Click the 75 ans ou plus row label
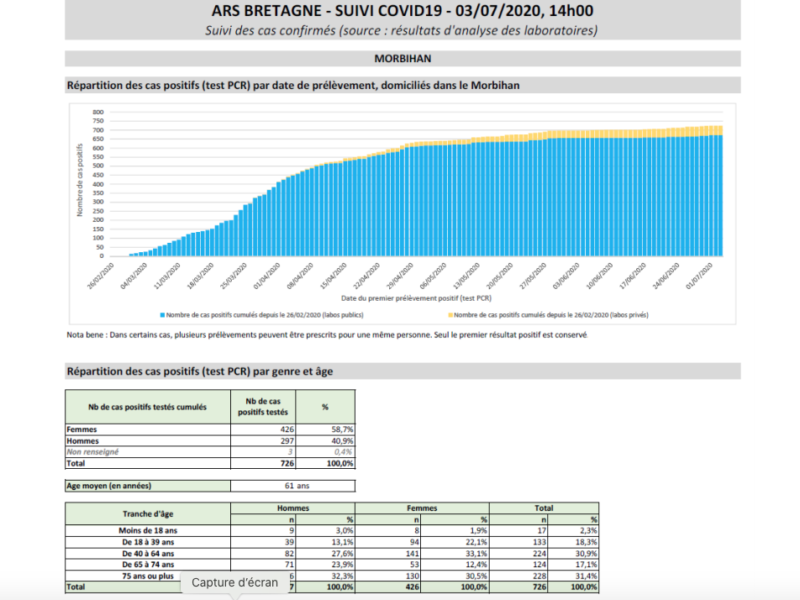 point(148,576)
